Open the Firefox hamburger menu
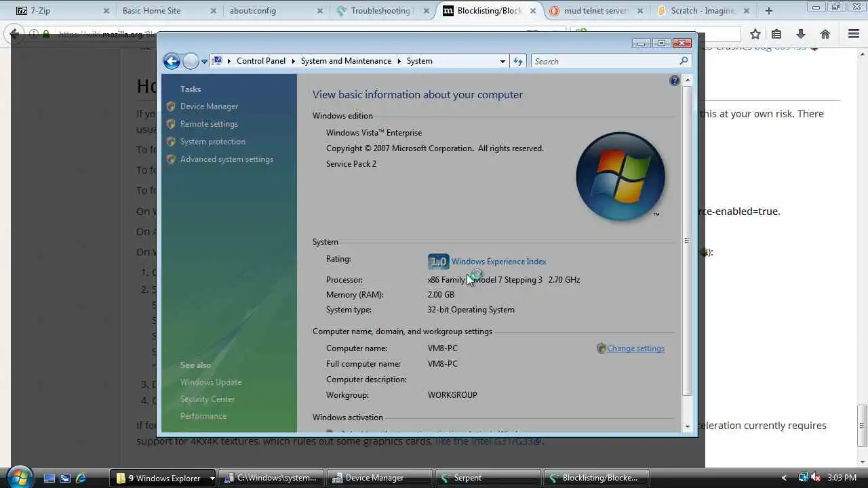The height and width of the screenshot is (488, 868). (854, 34)
